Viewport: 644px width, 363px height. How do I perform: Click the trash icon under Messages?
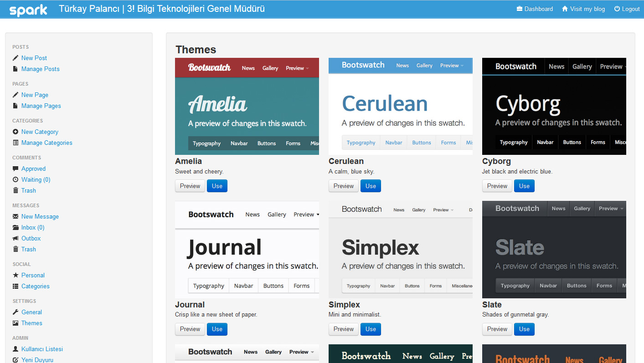[15, 249]
